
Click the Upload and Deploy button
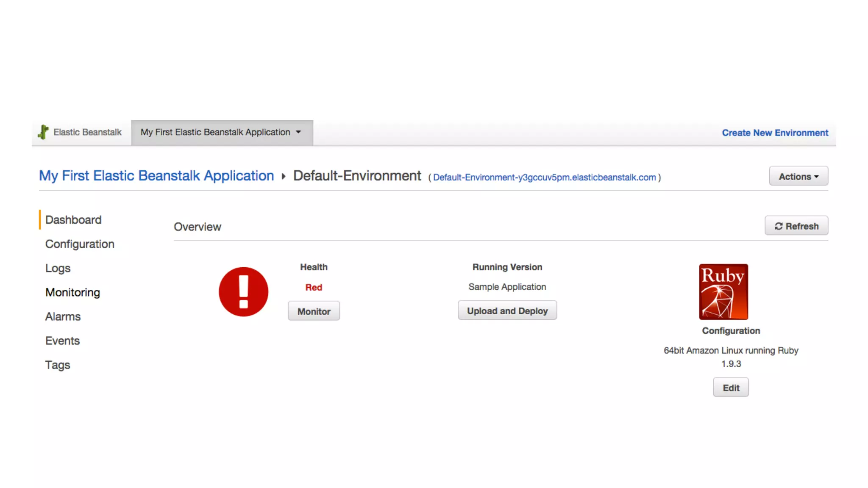point(507,311)
